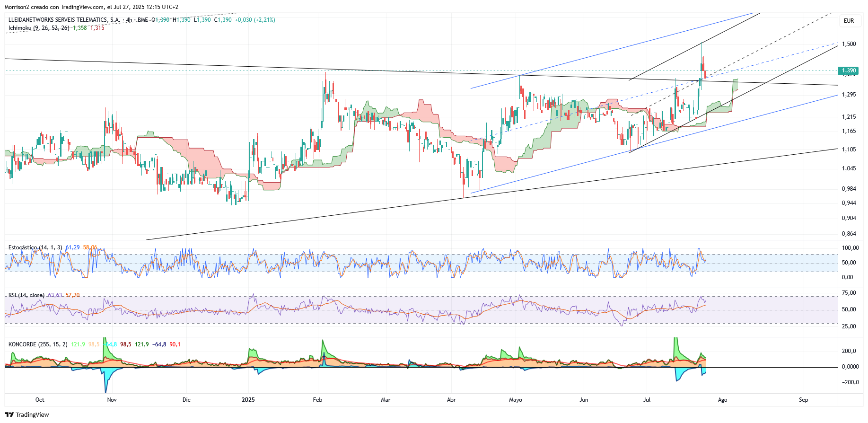Screen dimensions: 868x423
Task: Click the low value L1,390
Action: point(202,20)
